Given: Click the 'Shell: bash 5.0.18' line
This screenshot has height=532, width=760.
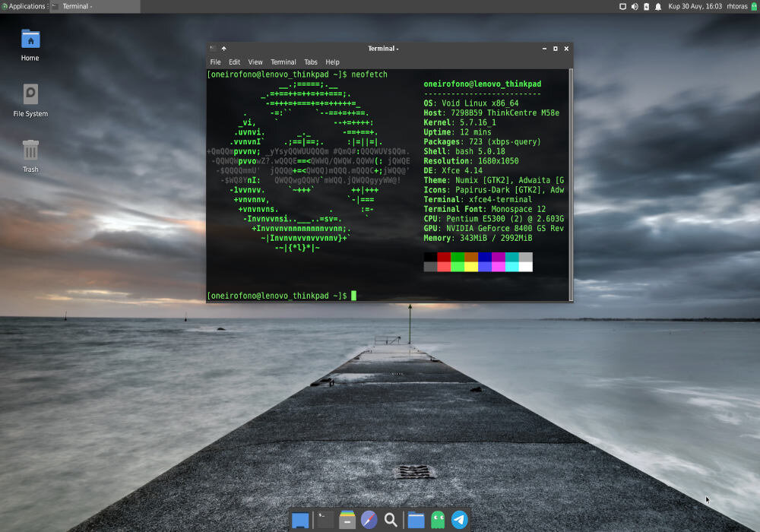Looking at the screenshot, I should (464, 151).
